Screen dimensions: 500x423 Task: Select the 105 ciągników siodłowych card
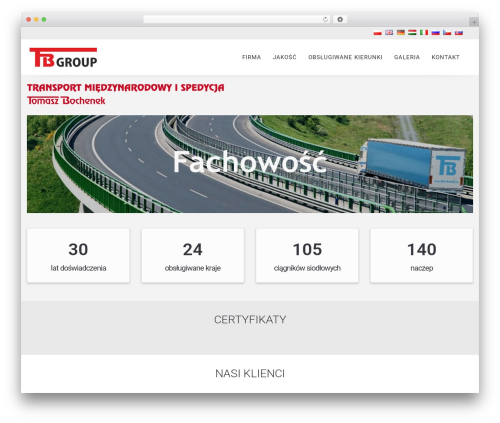point(307,256)
